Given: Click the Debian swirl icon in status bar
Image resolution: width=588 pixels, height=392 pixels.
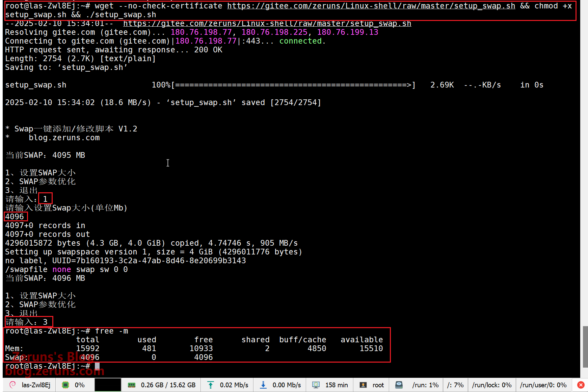Looking at the screenshot, I should click(13, 385).
